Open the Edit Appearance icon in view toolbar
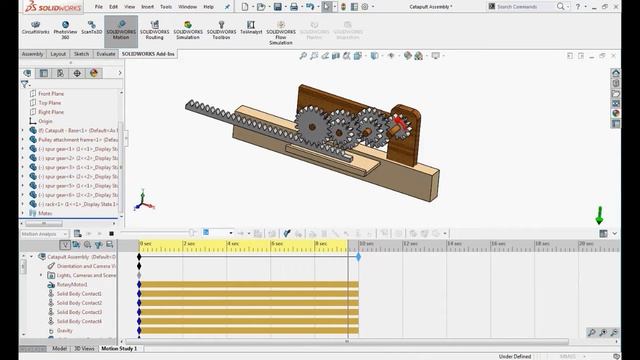This screenshot has width=640, height=360. (407, 56)
